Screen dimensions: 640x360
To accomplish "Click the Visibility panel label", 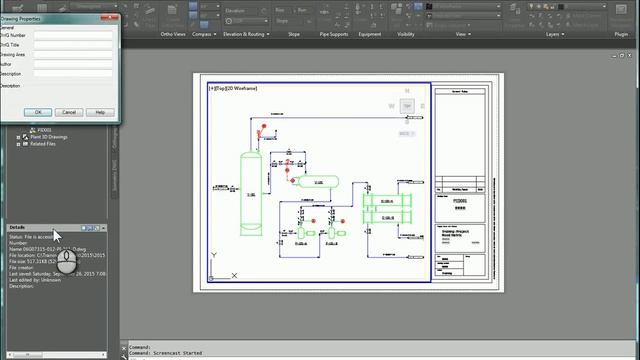I will [x=406, y=34].
